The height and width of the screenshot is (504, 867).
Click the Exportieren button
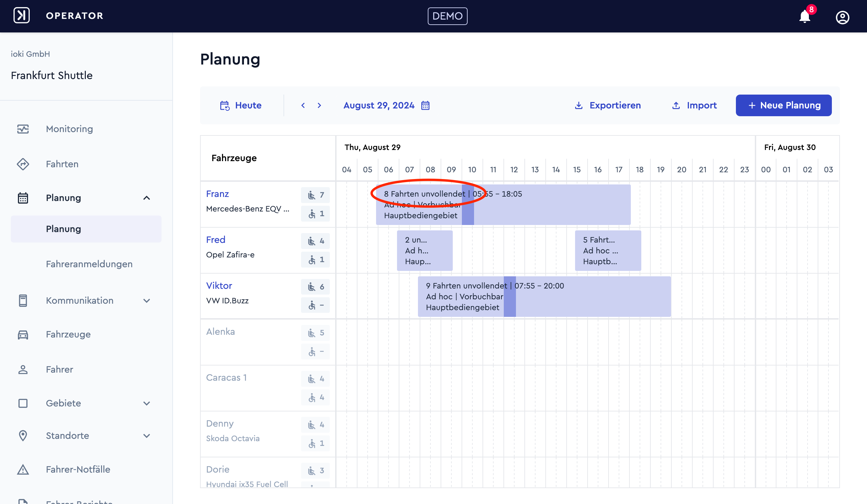coord(608,105)
